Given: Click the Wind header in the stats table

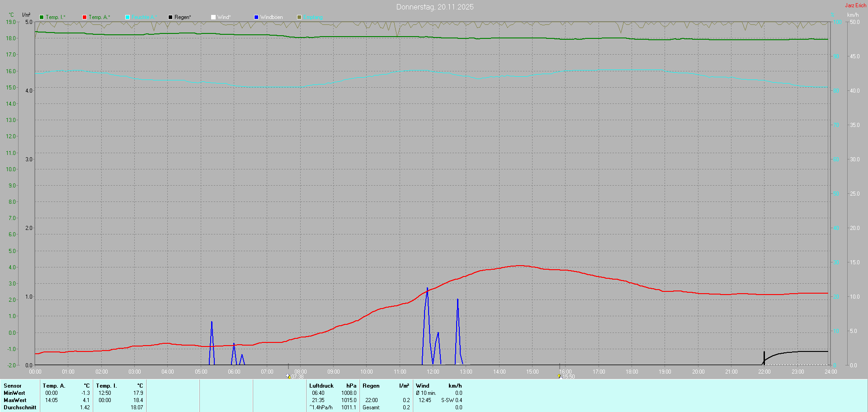Looking at the screenshot, I should 422,386.
